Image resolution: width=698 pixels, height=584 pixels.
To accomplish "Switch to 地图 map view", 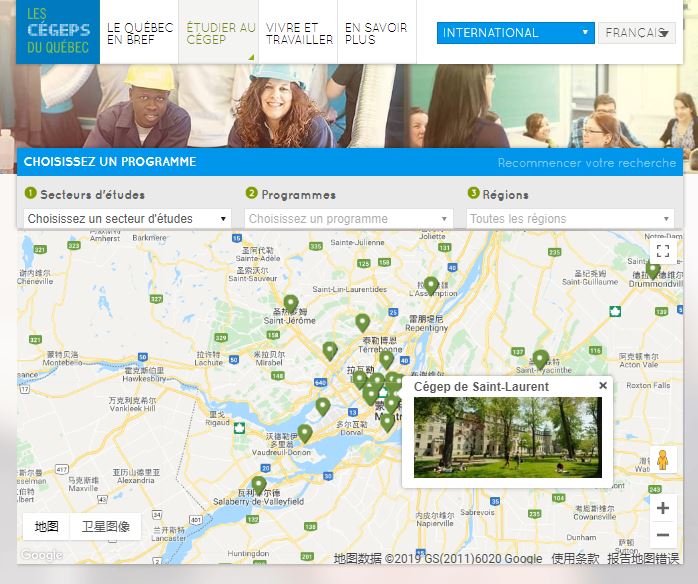I will click(x=46, y=527).
